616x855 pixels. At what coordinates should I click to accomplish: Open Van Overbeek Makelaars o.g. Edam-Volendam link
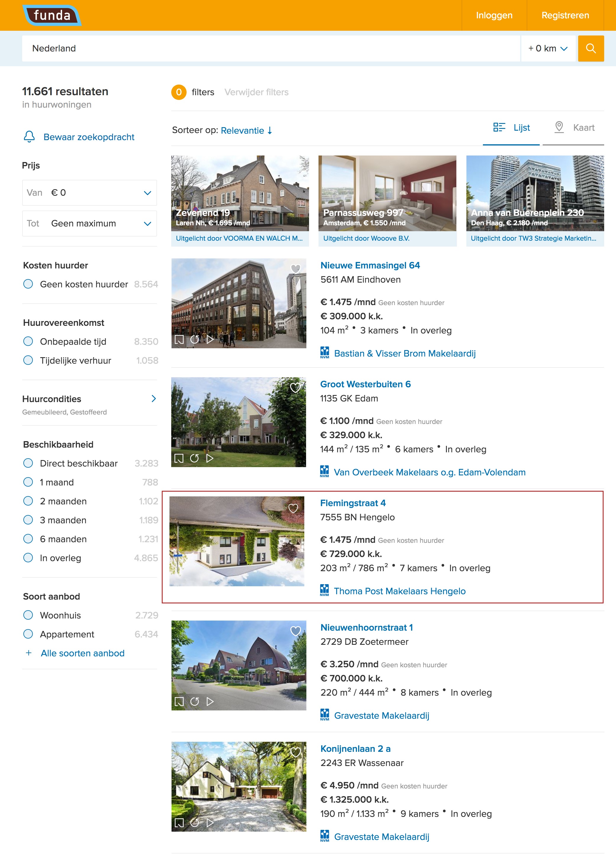click(x=429, y=472)
